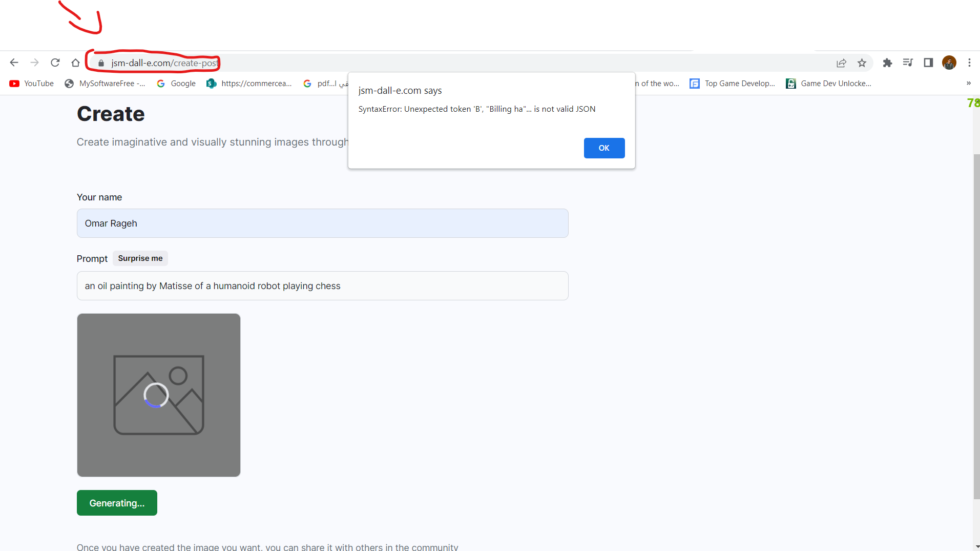Open the commercea... bookmark

tap(249, 84)
